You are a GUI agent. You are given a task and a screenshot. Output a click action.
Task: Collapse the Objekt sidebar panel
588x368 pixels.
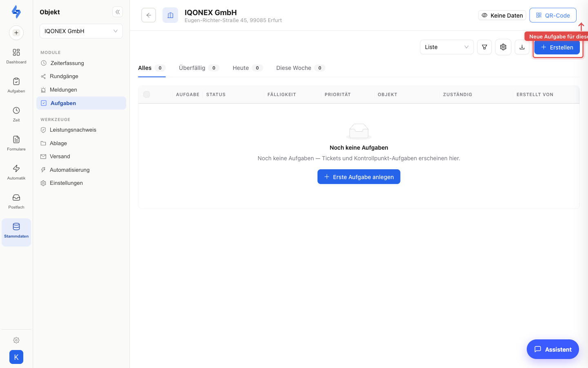point(118,12)
